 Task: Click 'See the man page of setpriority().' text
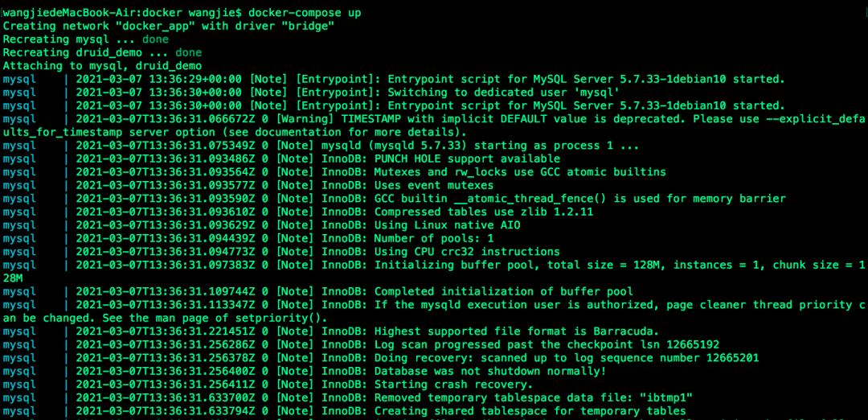click(x=215, y=319)
